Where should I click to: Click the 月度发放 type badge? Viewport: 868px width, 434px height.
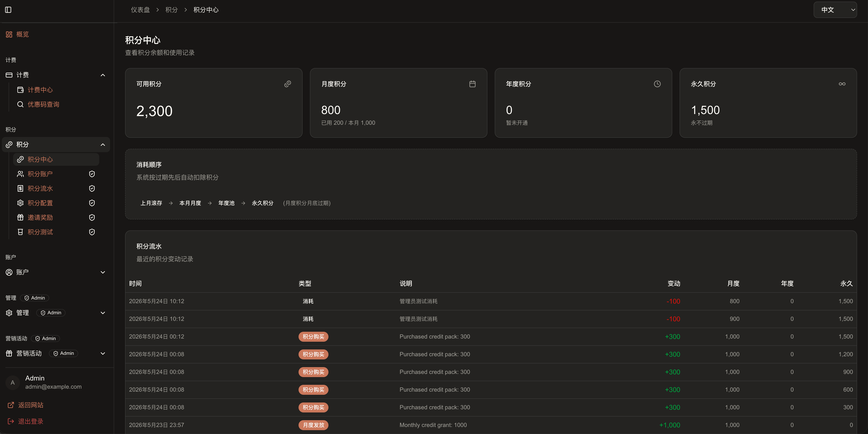[x=313, y=425]
